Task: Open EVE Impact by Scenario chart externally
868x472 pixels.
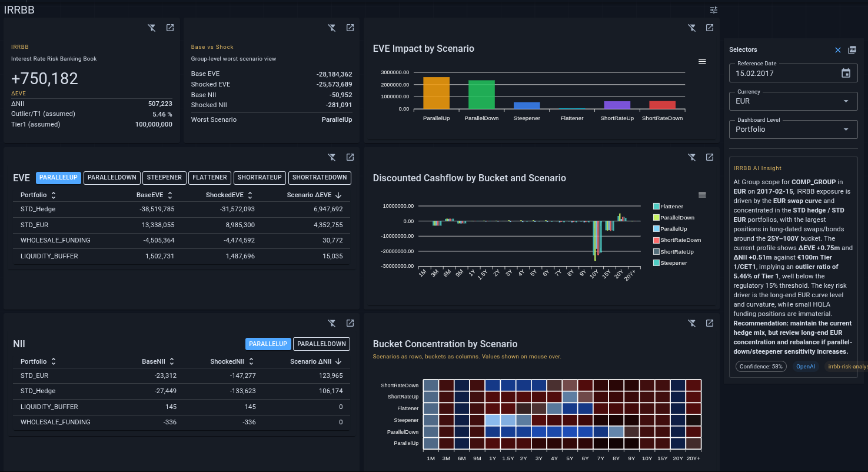Action: click(710, 28)
